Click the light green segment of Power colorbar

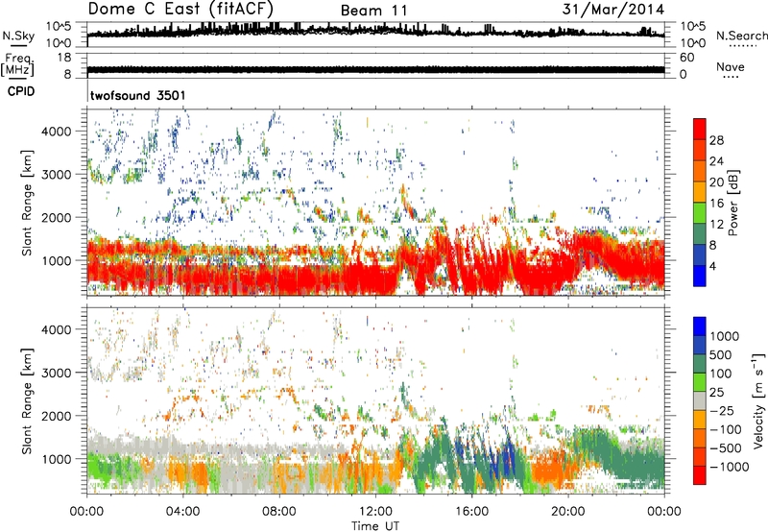click(x=700, y=213)
